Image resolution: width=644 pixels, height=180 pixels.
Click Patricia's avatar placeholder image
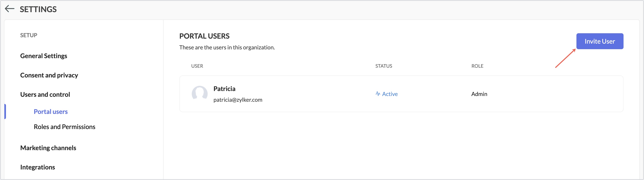pyautogui.click(x=199, y=93)
